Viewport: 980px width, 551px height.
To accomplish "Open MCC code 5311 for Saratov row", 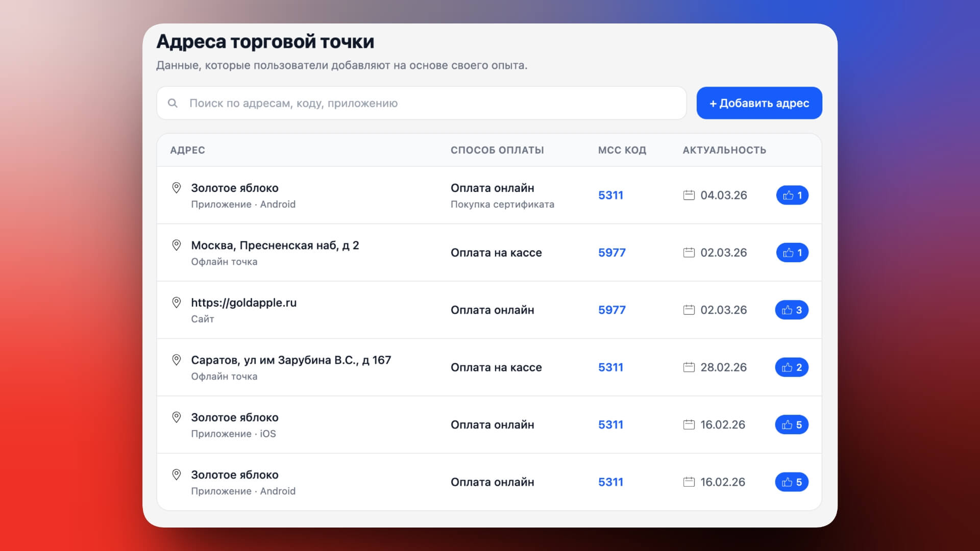I will [x=610, y=367].
